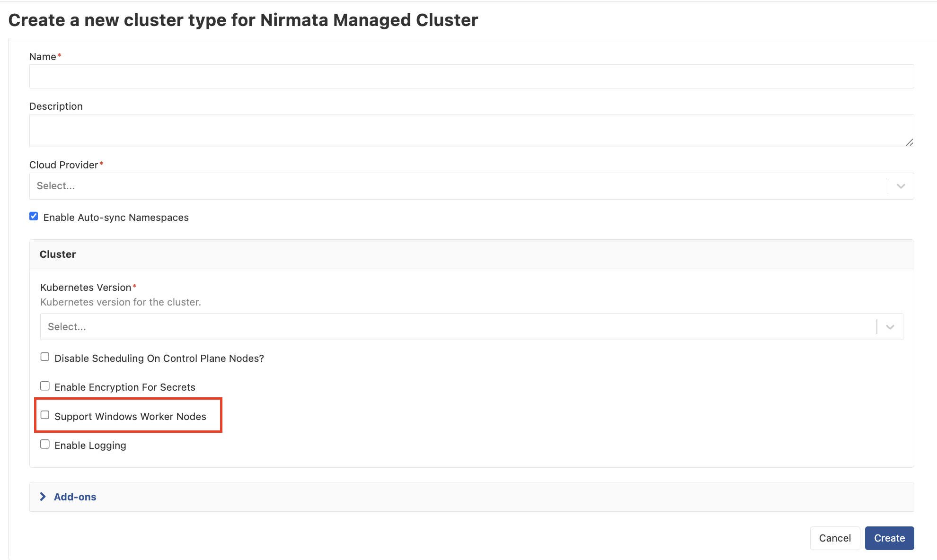Screen dimensions: 937x560
Task: Click the Cancel button
Action: pos(835,538)
